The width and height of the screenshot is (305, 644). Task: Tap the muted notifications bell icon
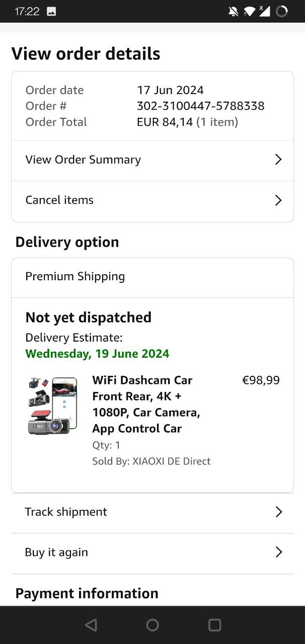click(233, 12)
